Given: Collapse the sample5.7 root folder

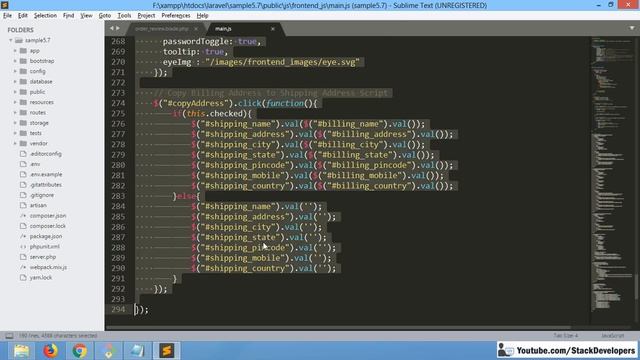Looking at the screenshot, I should pyautogui.click(x=11, y=40).
